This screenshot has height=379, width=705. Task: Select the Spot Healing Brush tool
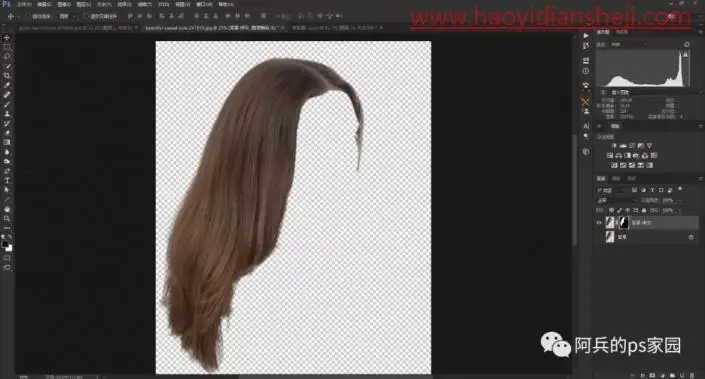(x=7, y=94)
